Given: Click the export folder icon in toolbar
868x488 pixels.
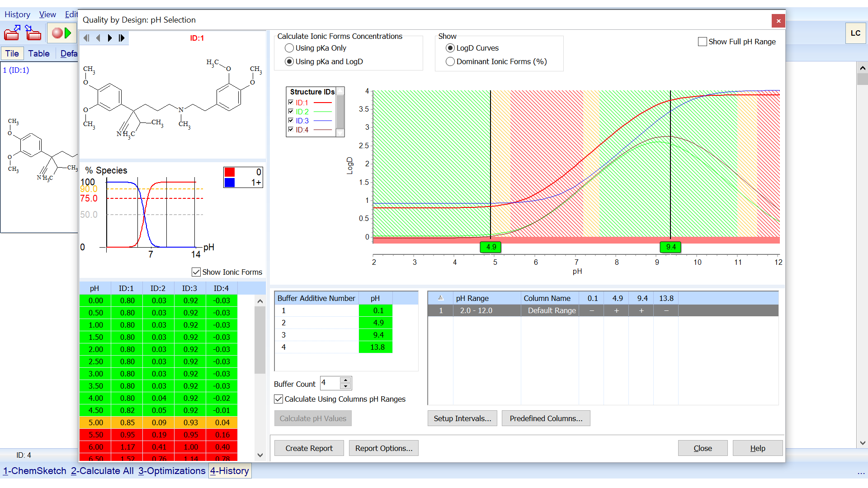Looking at the screenshot, I should (x=12, y=33).
